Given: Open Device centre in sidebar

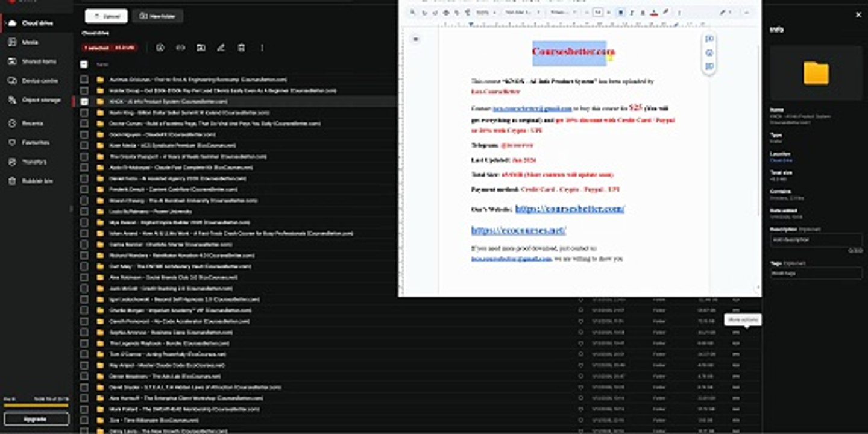Looking at the screenshot, I should click(x=40, y=81).
